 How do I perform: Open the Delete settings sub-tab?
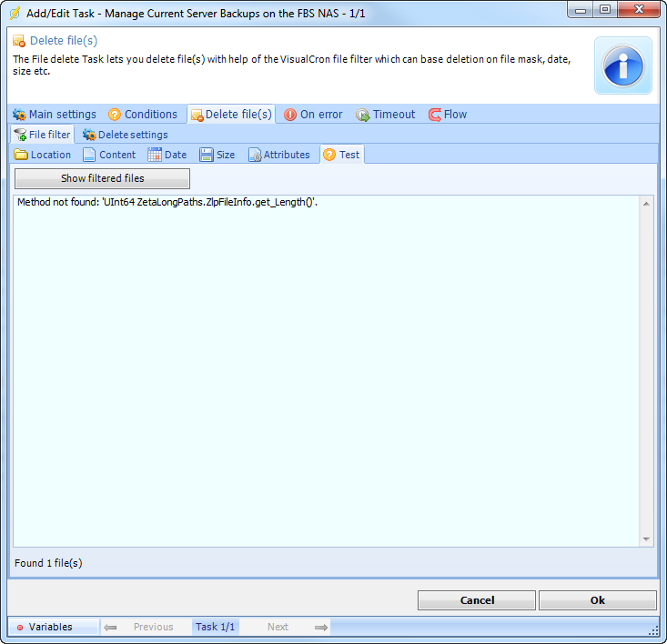tap(125, 135)
